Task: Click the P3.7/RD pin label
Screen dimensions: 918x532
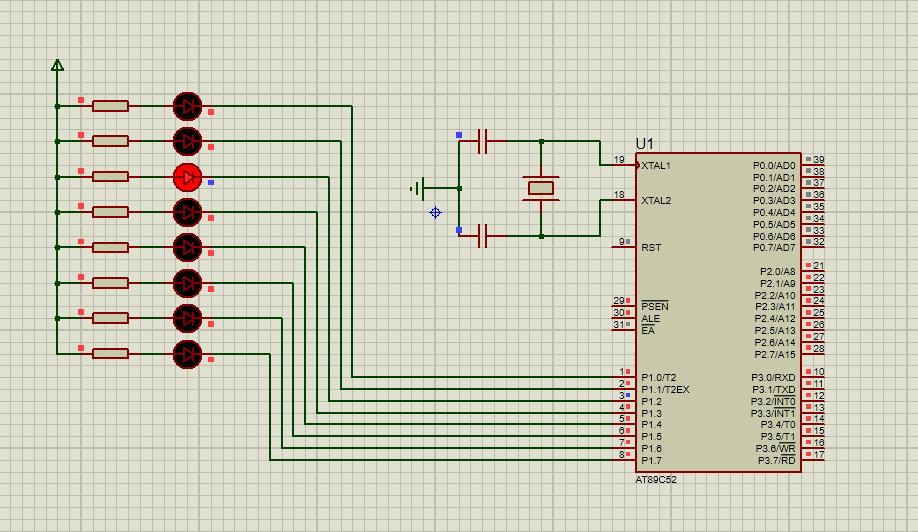Action: tap(774, 460)
